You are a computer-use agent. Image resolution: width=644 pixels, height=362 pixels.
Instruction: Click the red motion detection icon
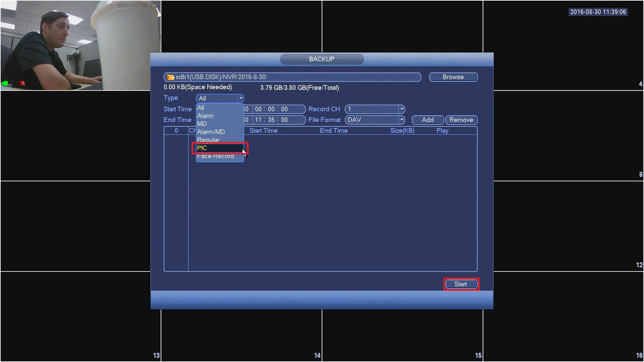coord(22,83)
